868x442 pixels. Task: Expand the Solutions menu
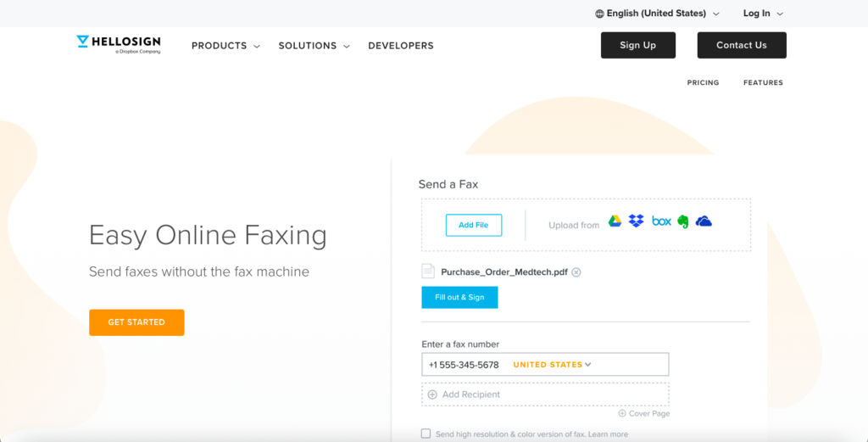point(314,46)
